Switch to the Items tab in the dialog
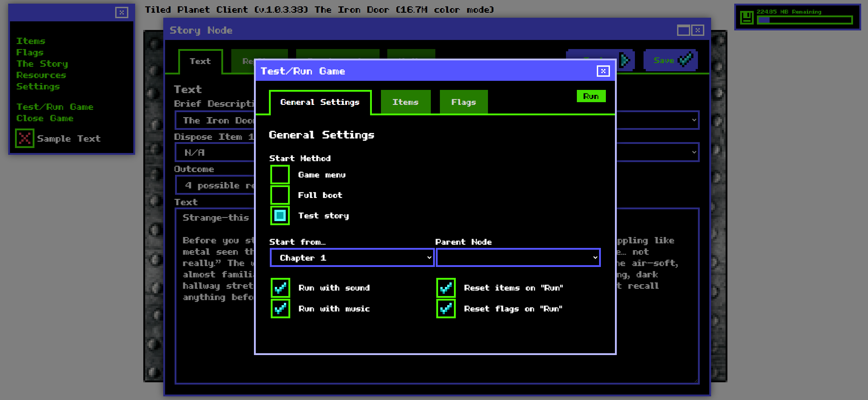The height and width of the screenshot is (400, 868). pos(405,102)
